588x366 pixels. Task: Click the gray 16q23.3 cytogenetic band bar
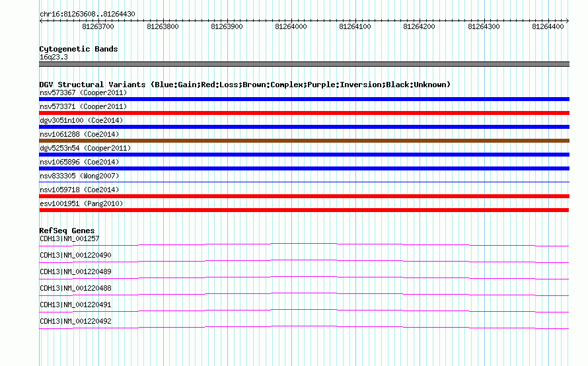click(x=304, y=64)
